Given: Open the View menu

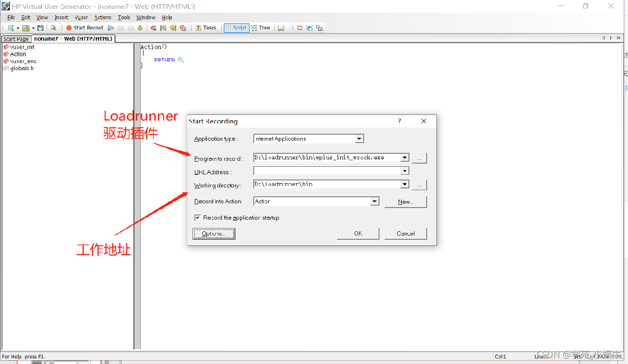Looking at the screenshot, I should pyautogui.click(x=42, y=17).
